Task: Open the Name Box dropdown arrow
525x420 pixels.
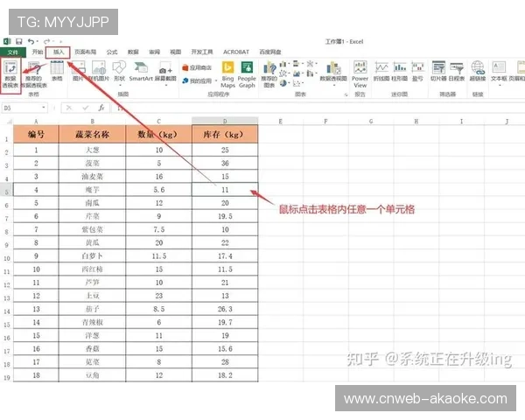Action: coord(44,108)
